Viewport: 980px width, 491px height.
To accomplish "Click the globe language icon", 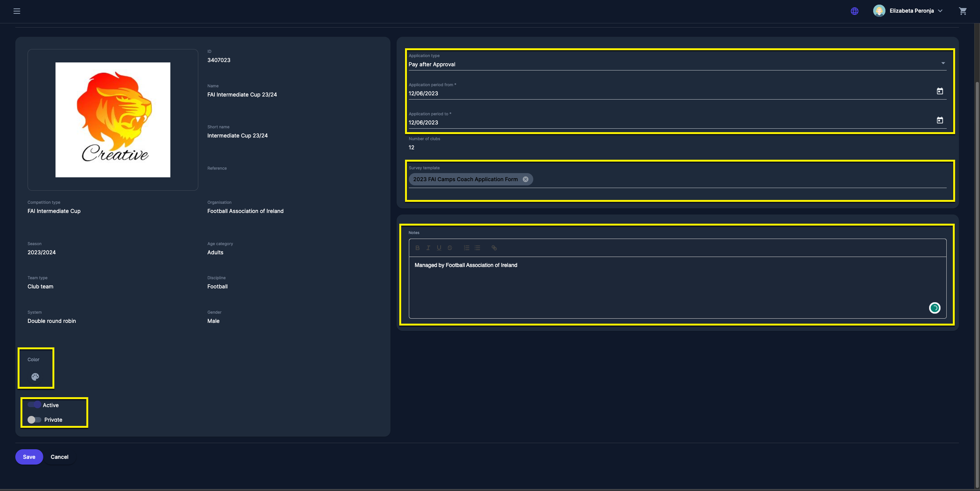I will pos(854,11).
